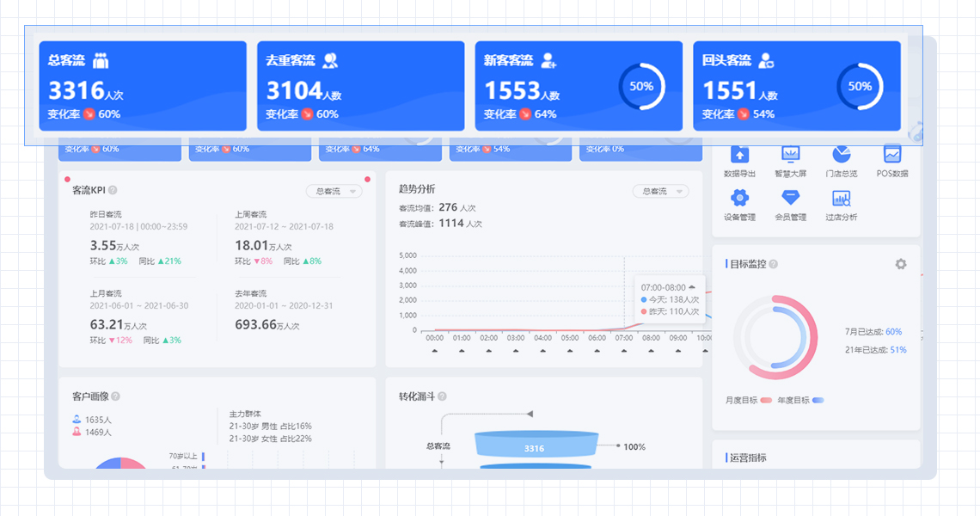
Task: Click the 转化漏斗 funnel help icon
Action: [x=440, y=396]
